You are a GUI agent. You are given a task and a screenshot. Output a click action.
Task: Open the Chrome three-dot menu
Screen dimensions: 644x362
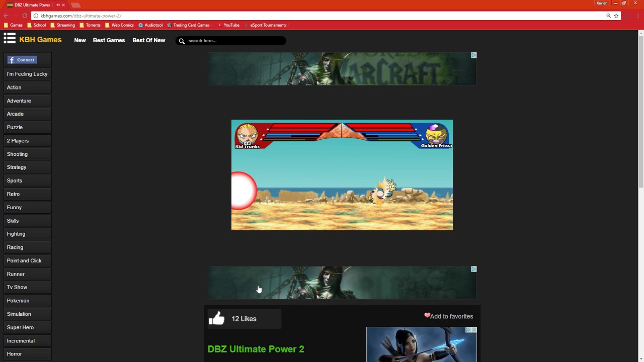tap(638, 16)
